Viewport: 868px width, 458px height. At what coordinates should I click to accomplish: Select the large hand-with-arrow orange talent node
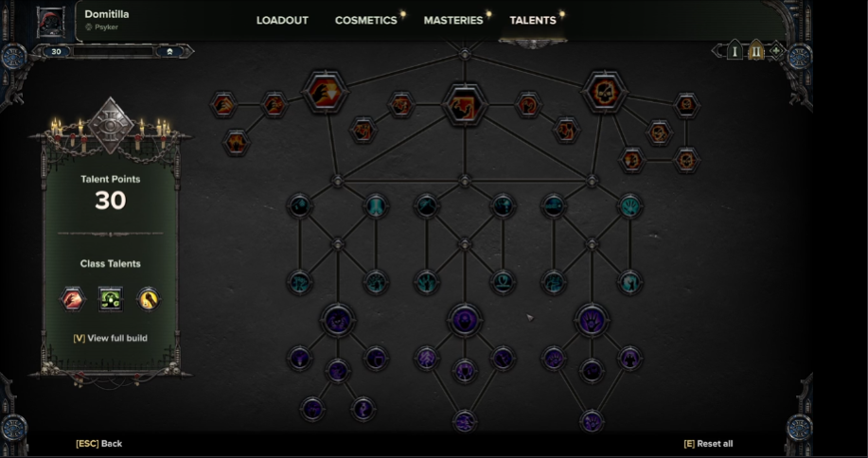(x=326, y=92)
